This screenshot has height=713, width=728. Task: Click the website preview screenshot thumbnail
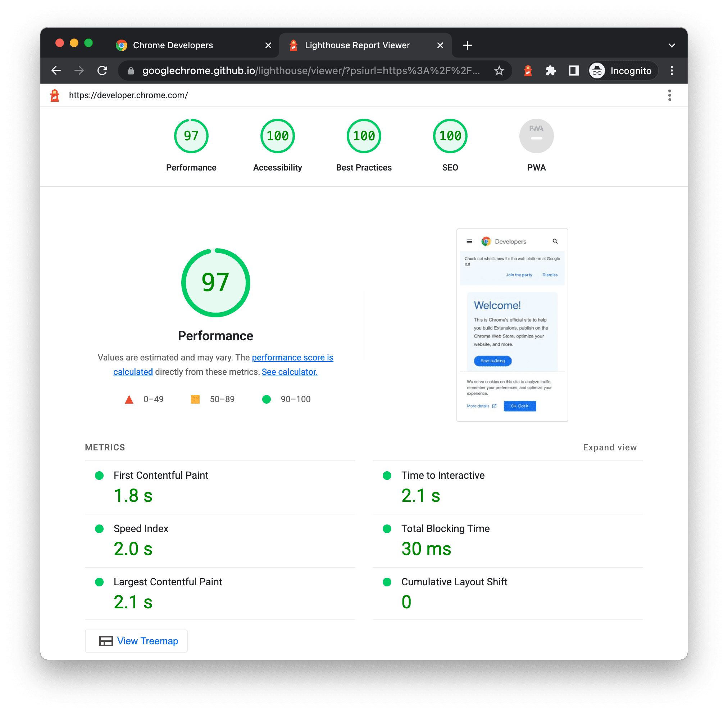513,325
